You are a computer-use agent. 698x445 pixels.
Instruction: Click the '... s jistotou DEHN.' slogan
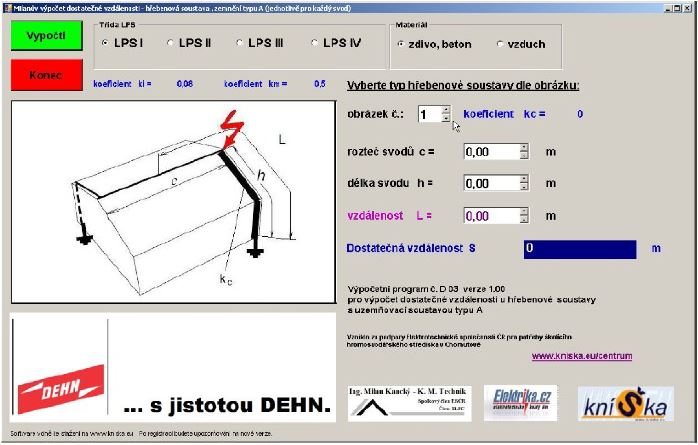tap(227, 405)
